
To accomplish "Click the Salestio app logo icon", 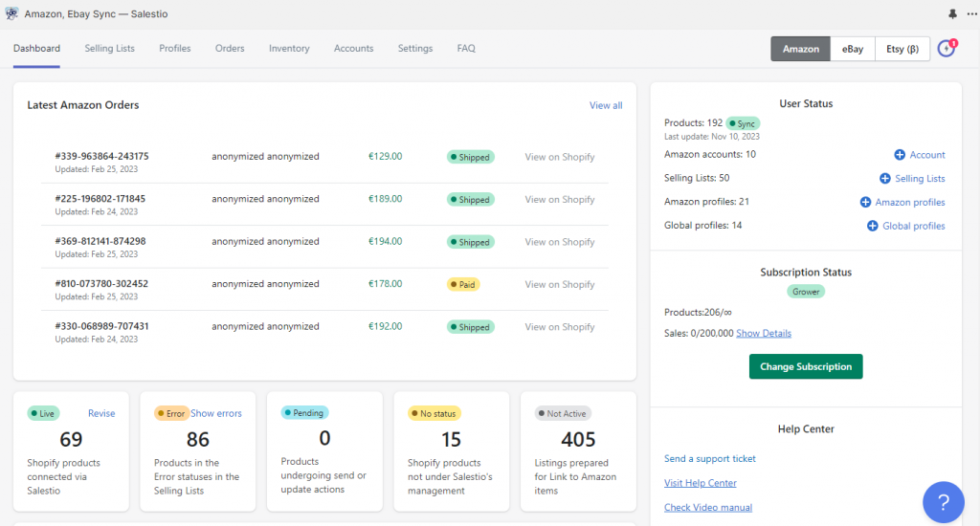I will tap(11, 14).
